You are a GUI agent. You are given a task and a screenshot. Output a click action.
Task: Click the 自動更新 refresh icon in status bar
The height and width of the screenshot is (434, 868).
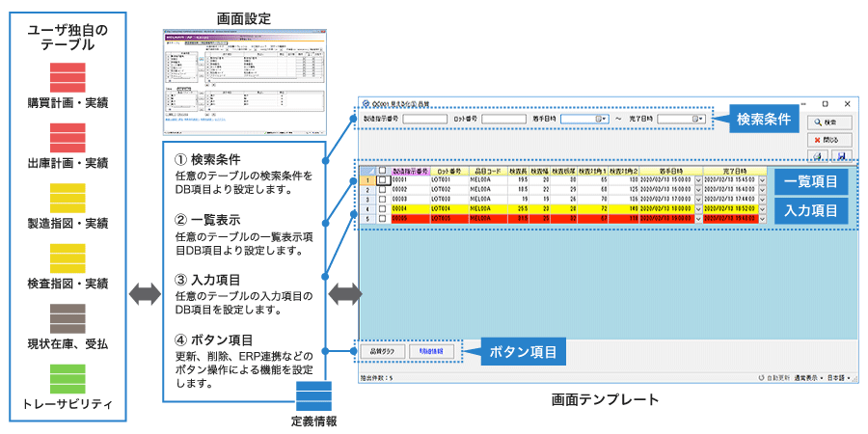[x=762, y=379]
